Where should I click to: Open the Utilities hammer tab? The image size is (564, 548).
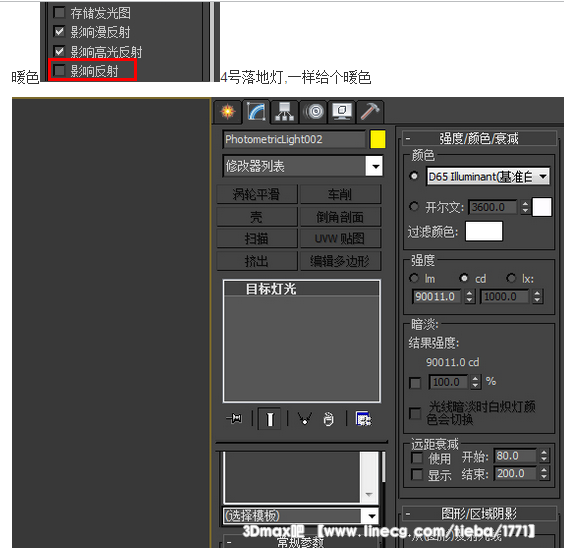(x=370, y=112)
